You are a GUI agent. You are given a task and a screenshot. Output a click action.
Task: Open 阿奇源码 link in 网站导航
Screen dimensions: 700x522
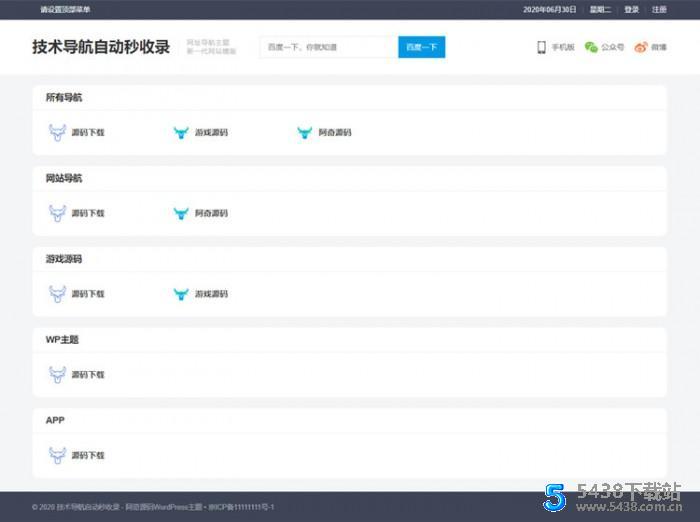pyautogui.click(x=211, y=213)
